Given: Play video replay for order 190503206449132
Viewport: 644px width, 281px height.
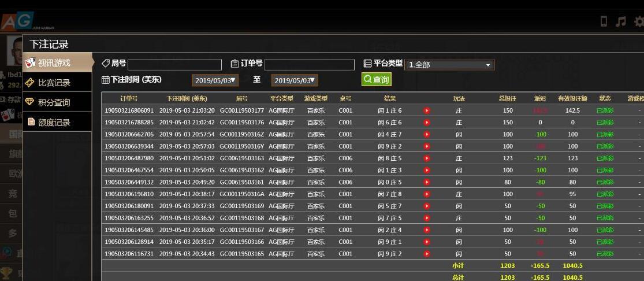Looking at the screenshot, I should [427, 182].
